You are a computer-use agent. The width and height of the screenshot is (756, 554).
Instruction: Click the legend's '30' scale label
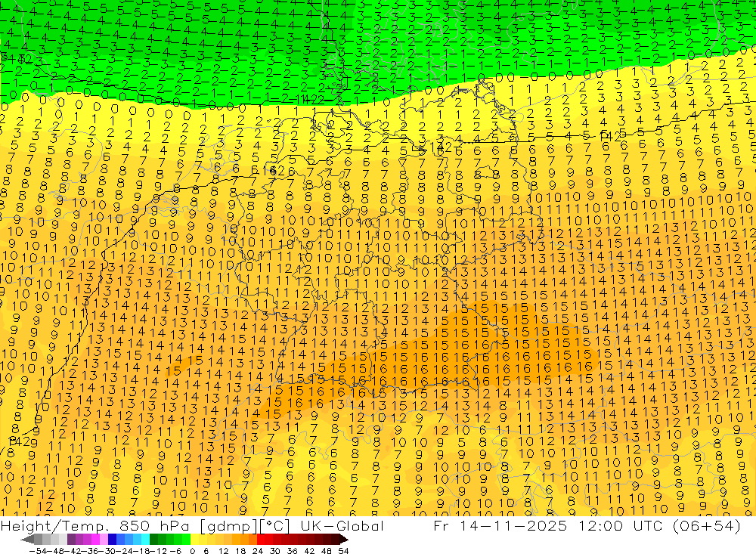click(x=275, y=551)
